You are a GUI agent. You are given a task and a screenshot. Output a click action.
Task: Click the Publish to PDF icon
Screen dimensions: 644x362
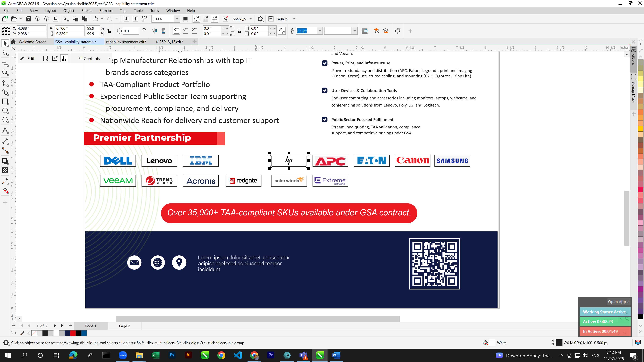click(144, 19)
